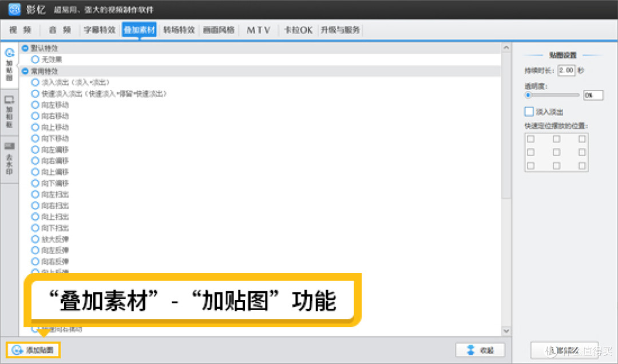The width and height of the screenshot is (618, 364).
Task: Check the center position box
Action: (x=557, y=152)
